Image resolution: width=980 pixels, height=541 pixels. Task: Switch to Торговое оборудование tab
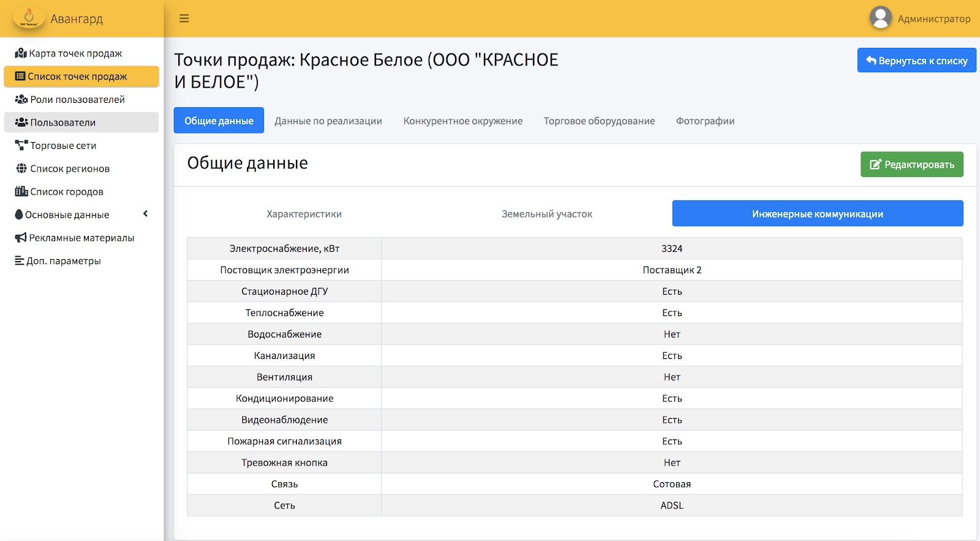599,121
